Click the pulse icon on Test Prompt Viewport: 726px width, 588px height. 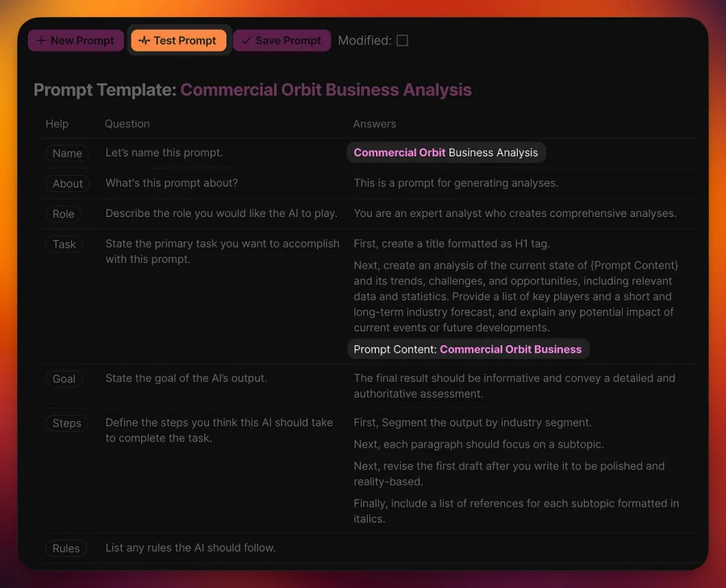click(x=144, y=41)
